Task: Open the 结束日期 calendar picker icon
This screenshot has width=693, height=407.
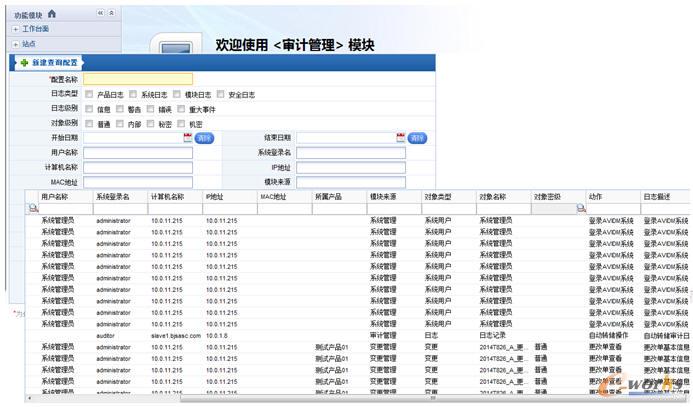Action: [x=401, y=138]
